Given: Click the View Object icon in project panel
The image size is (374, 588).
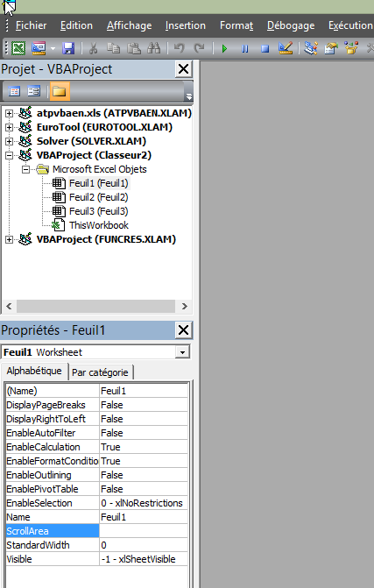Looking at the screenshot, I should click(34, 91).
